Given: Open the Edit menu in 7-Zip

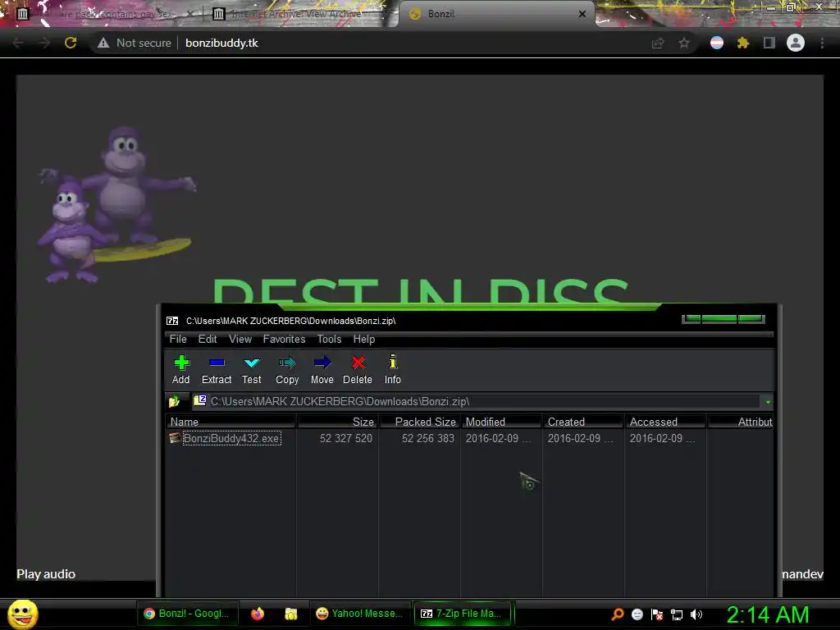Looking at the screenshot, I should (208, 339).
